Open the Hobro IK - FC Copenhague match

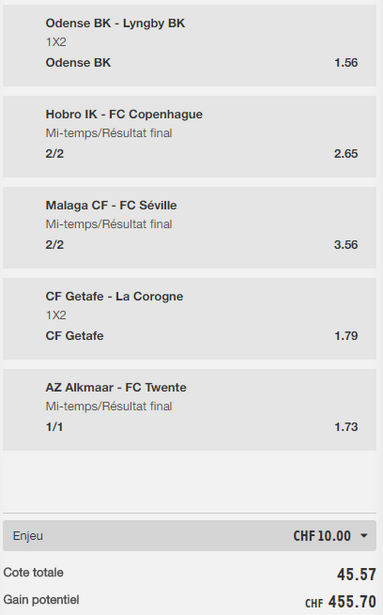pyautogui.click(x=124, y=114)
